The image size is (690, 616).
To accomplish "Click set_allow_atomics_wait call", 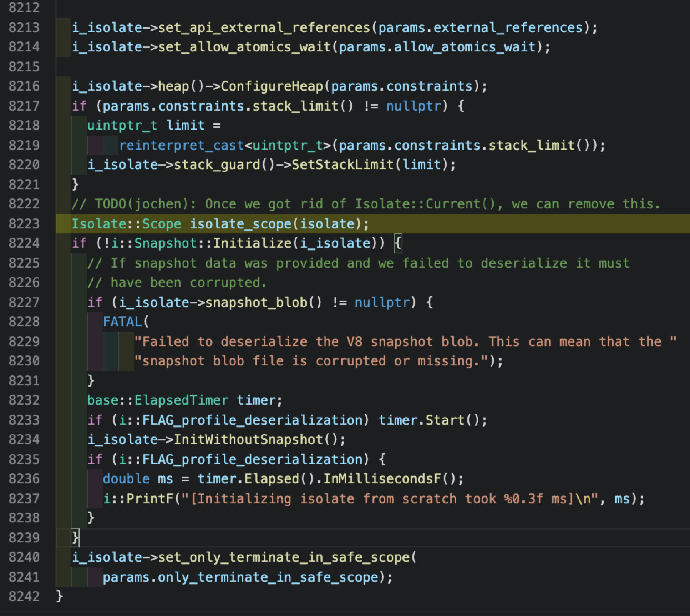I will [x=244, y=47].
